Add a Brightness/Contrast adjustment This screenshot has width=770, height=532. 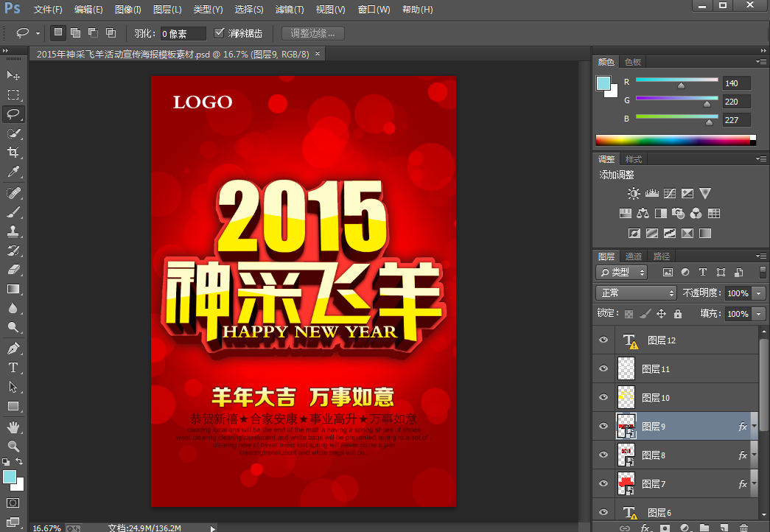(634, 194)
